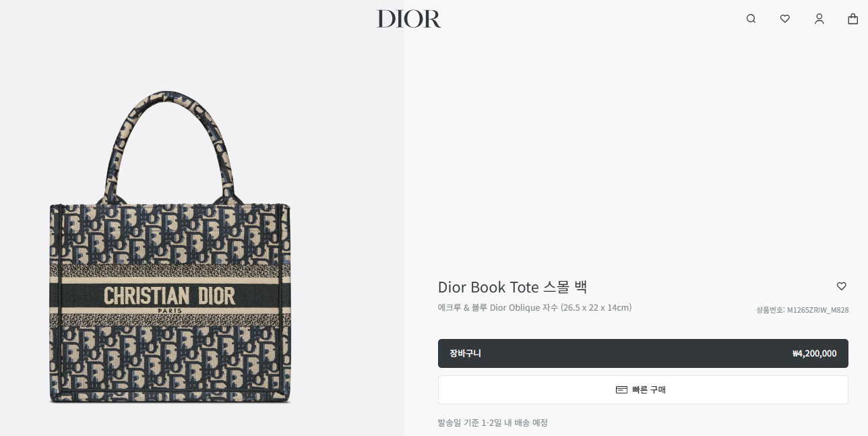This screenshot has width=868, height=436.
Task: Click the 상품번호 label
Action: tap(770, 310)
